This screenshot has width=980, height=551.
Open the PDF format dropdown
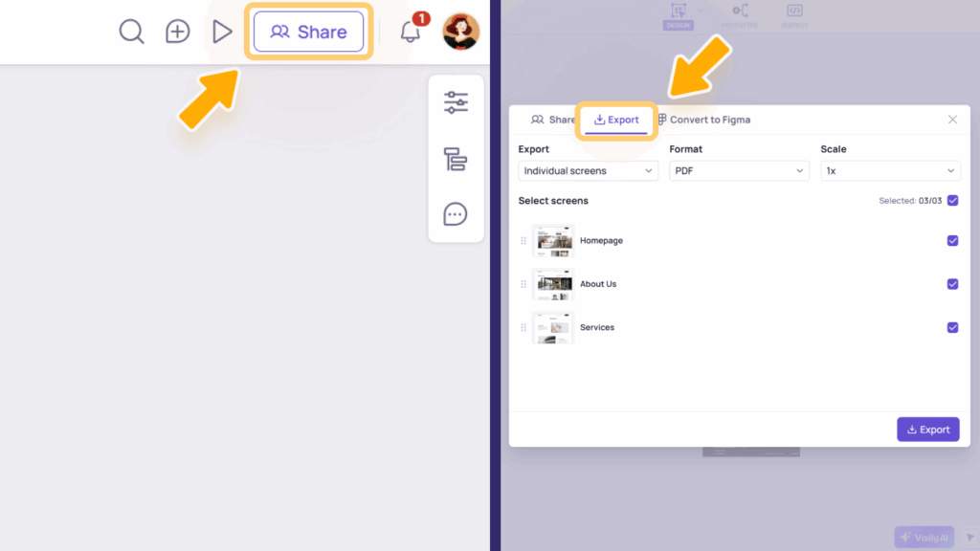739,170
